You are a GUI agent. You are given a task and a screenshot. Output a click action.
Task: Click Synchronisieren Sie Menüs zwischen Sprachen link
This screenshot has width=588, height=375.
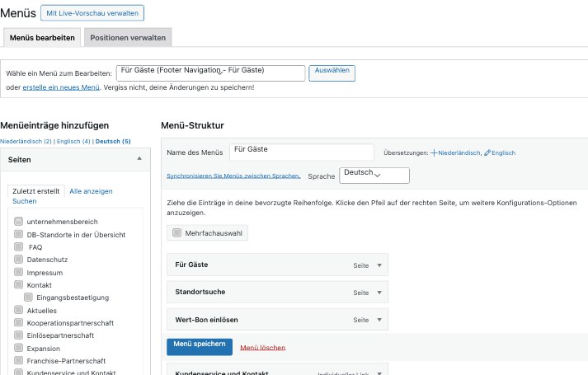click(233, 176)
